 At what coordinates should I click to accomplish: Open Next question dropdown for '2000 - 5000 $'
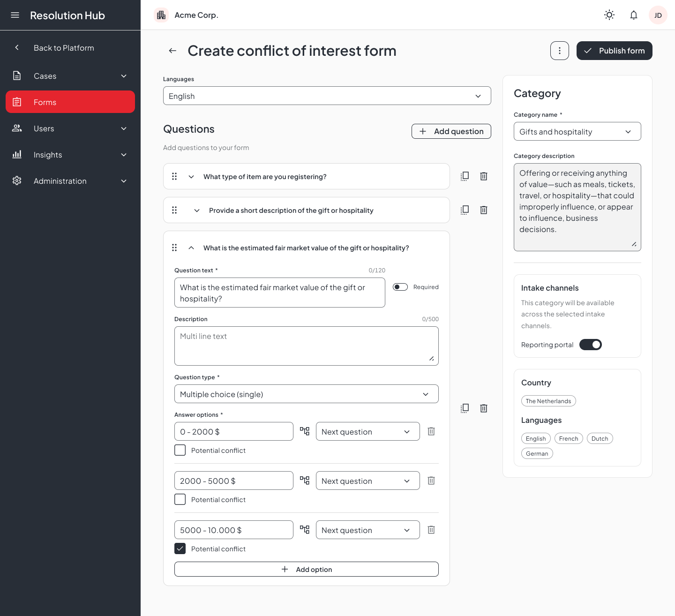pos(368,481)
